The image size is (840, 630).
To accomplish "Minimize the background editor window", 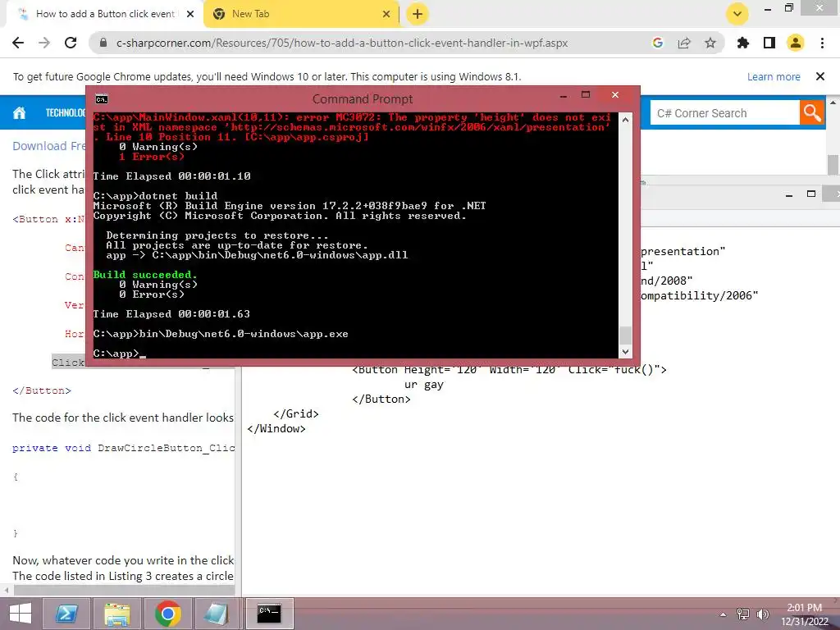I will (x=788, y=195).
